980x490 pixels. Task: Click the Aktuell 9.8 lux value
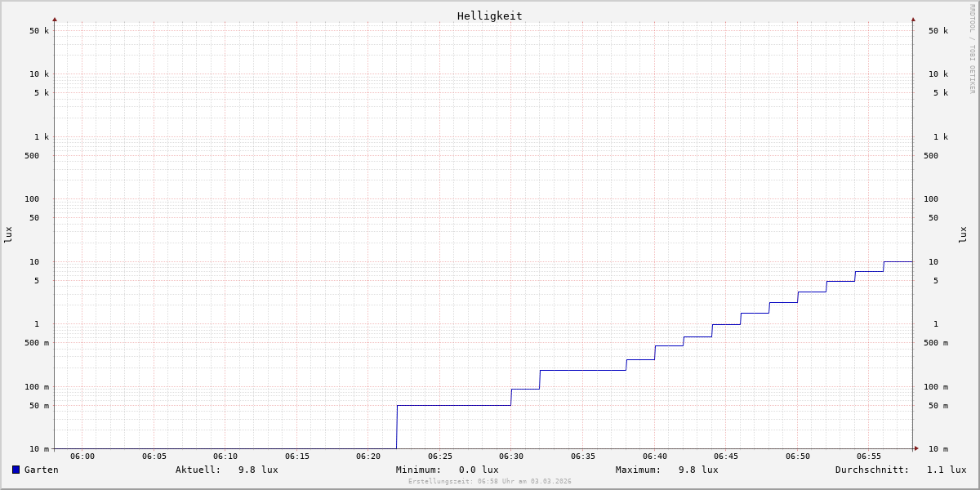click(x=257, y=470)
